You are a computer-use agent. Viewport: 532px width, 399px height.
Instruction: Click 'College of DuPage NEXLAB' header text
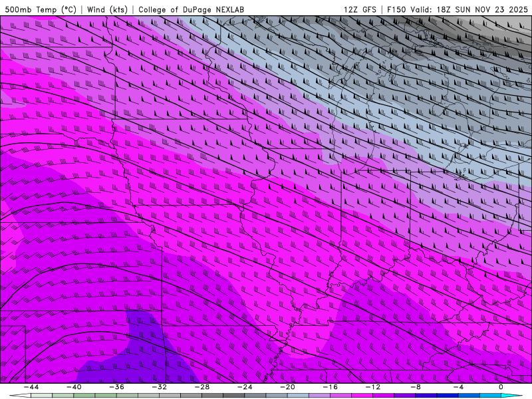pyautogui.click(x=191, y=9)
